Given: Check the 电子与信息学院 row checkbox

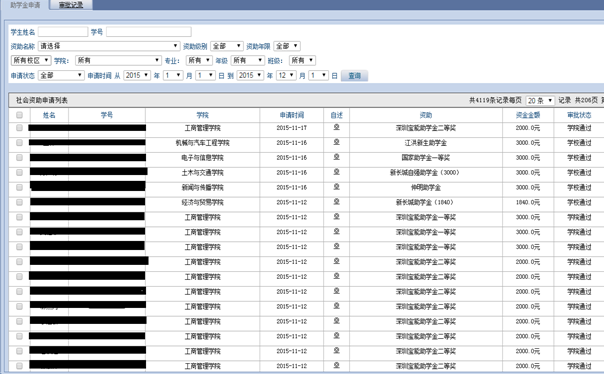Looking at the screenshot, I should (x=19, y=158).
